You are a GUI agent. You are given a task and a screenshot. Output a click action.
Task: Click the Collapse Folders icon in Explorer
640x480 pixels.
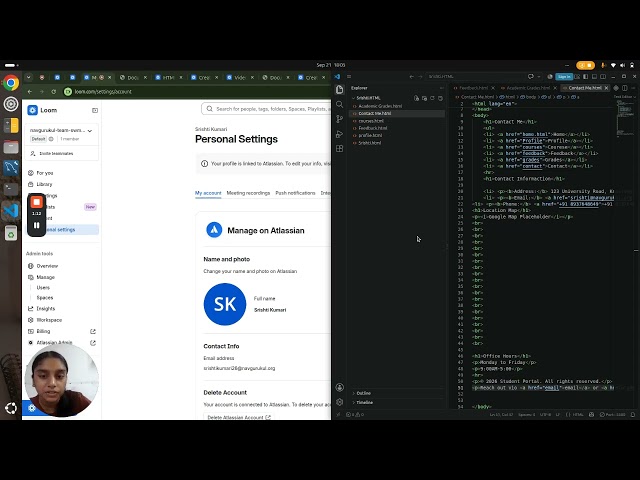click(x=440, y=98)
